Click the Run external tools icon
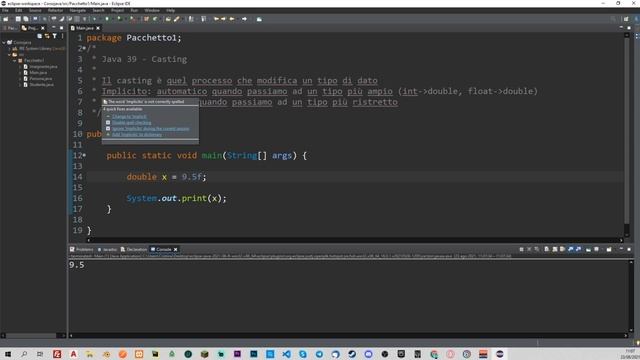640x360 pixels. pos(132,19)
